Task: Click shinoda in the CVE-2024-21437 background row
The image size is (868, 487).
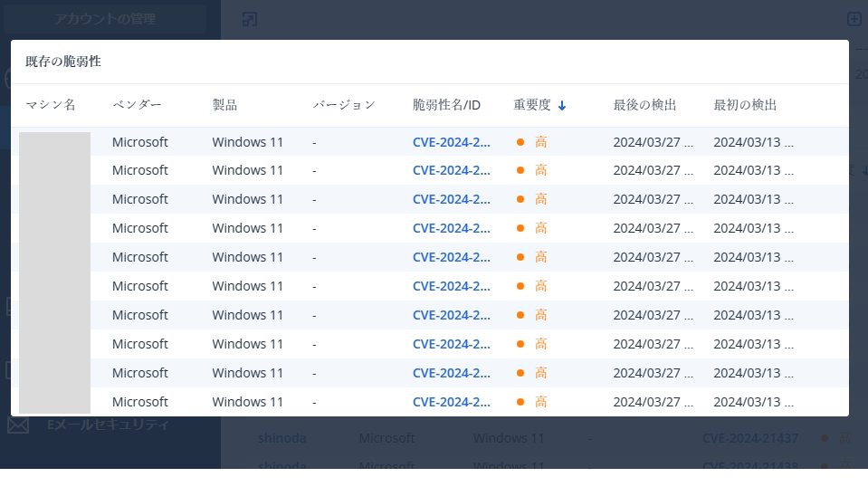Action: (x=281, y=438)
